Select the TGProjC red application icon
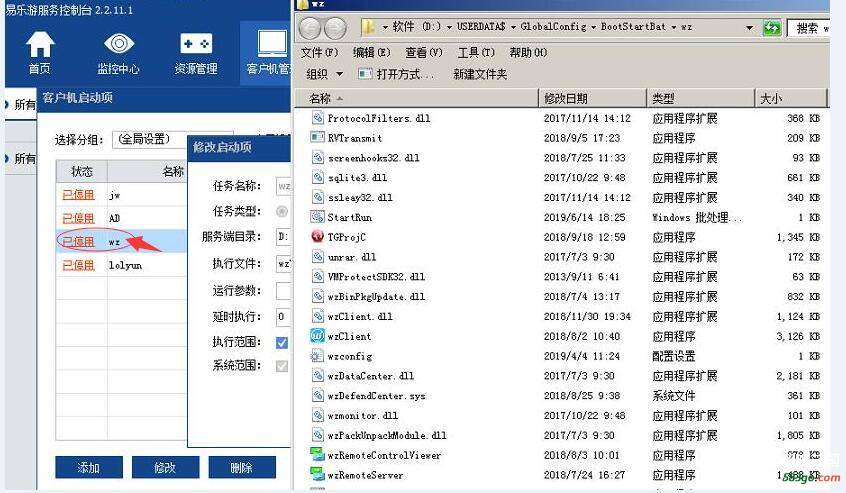The height and width of the screenshot is (493, 846). click(317, 237)
